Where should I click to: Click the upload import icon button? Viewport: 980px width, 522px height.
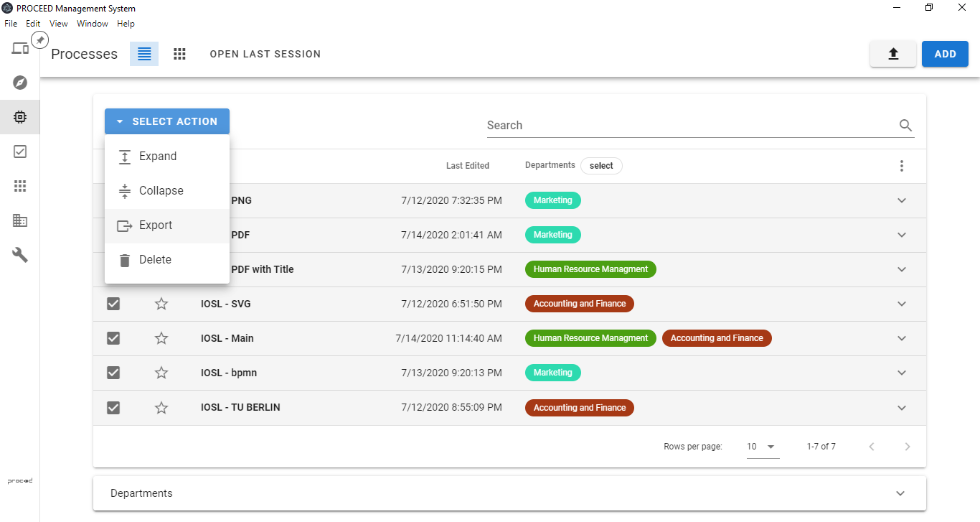click(892, 54)
